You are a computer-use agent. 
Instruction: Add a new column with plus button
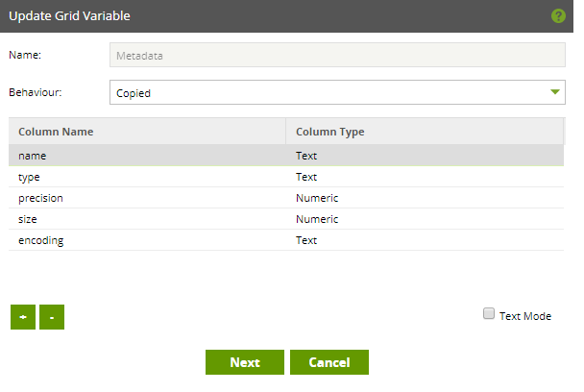click(23, 317)
